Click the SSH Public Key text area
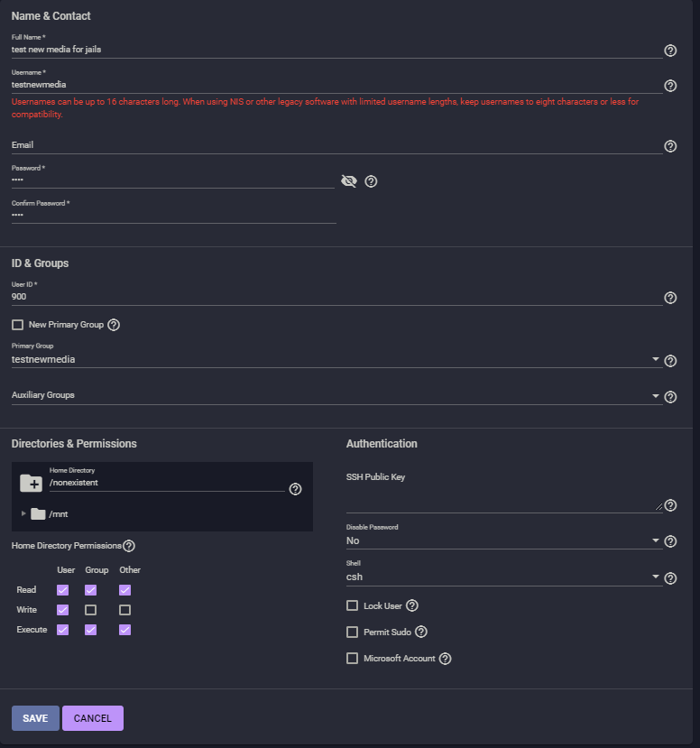700x748 pixels. tap(502, 501)
